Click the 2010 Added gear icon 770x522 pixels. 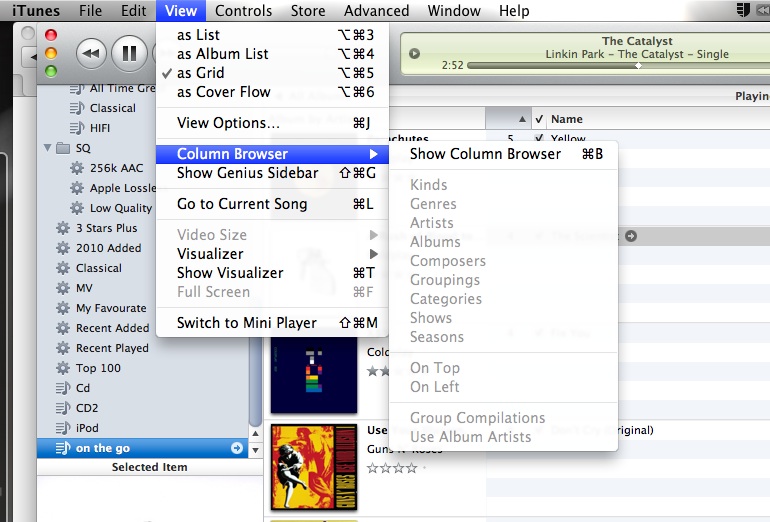point(63,248)
